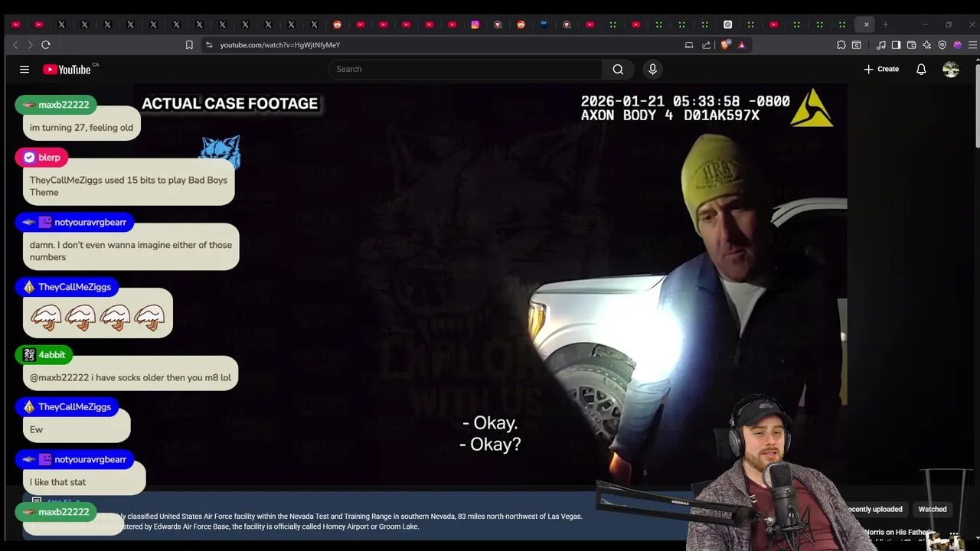The width and height of the screenshot is (980, 551).
Task: Open the Brave Playlist music note icon
Action: [x=881, y=45]
